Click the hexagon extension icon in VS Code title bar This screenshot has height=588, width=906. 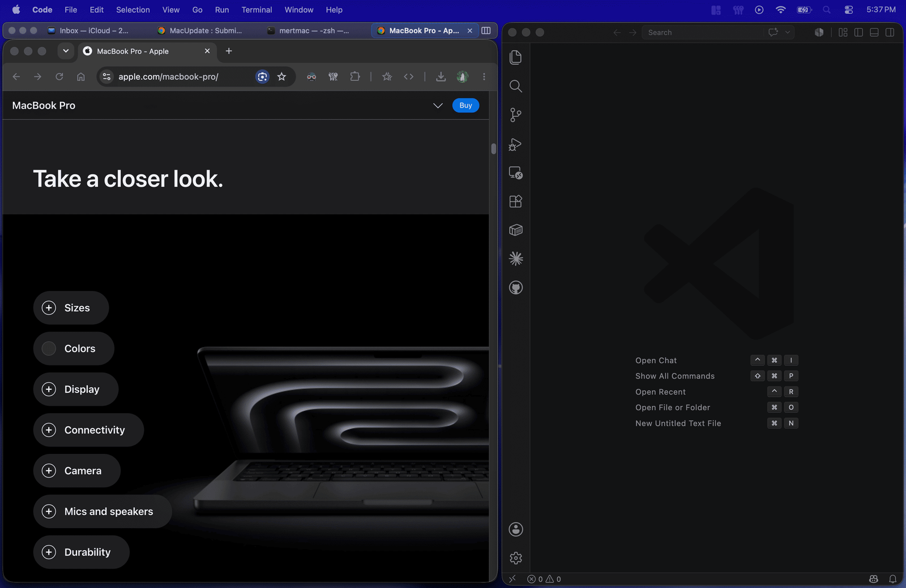coord(819,32)
